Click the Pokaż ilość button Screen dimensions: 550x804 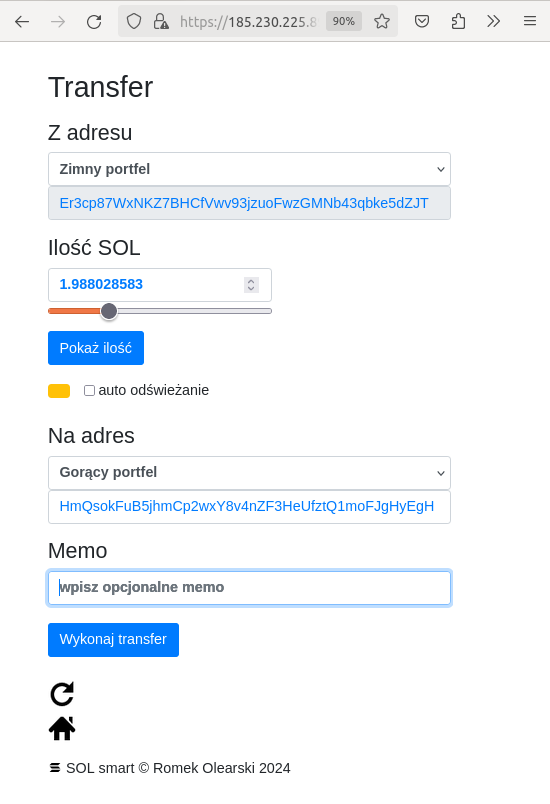96,348
